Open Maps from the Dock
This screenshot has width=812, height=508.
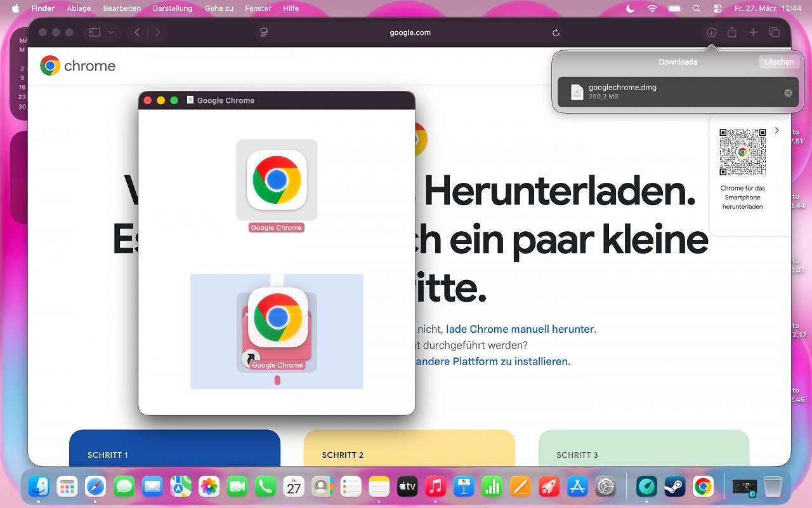pyautogui.click(x=181, y=487)
